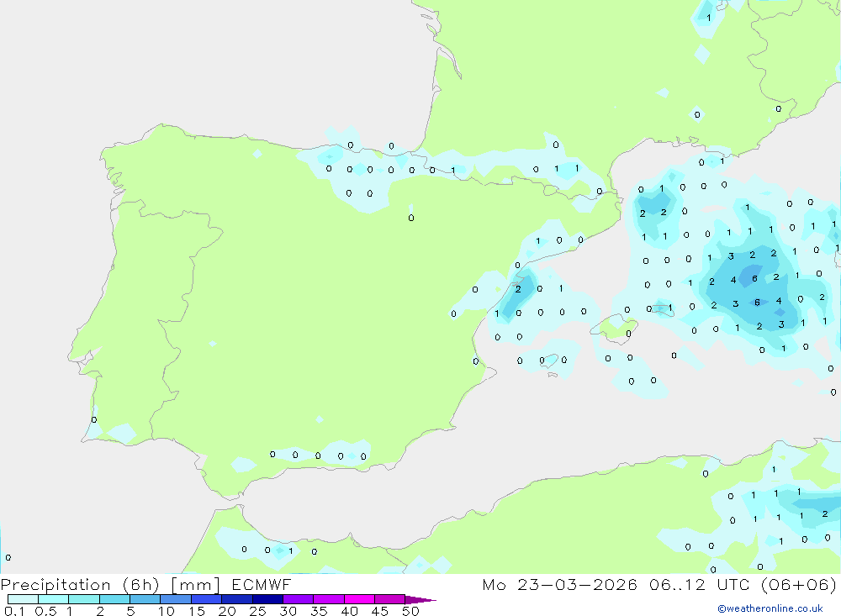
Task: Select the 25–30 mm dark navy swatch
Action: [x=267, y=599]
